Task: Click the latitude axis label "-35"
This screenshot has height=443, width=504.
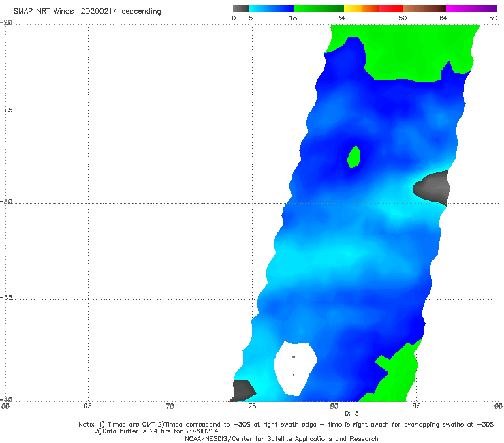Action: pyautogui.click(x=6, y=297)
